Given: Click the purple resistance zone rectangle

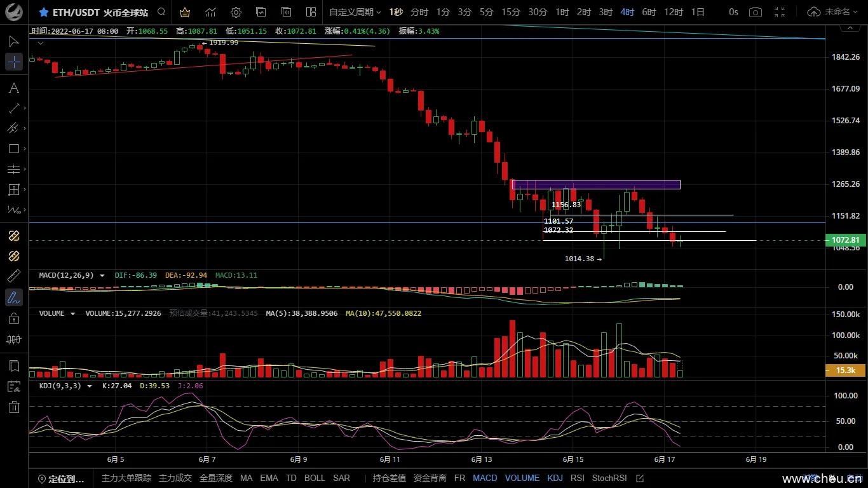Looking at the screenshot, I should 595,185.
